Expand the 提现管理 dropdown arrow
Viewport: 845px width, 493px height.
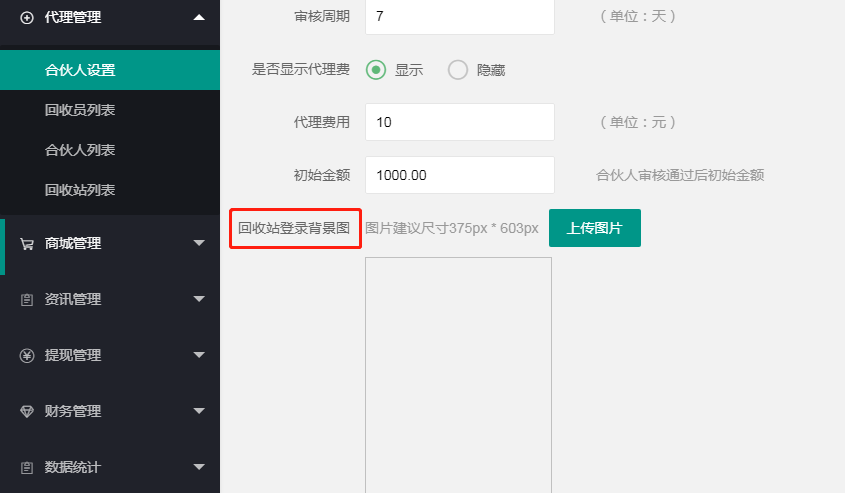199,355
